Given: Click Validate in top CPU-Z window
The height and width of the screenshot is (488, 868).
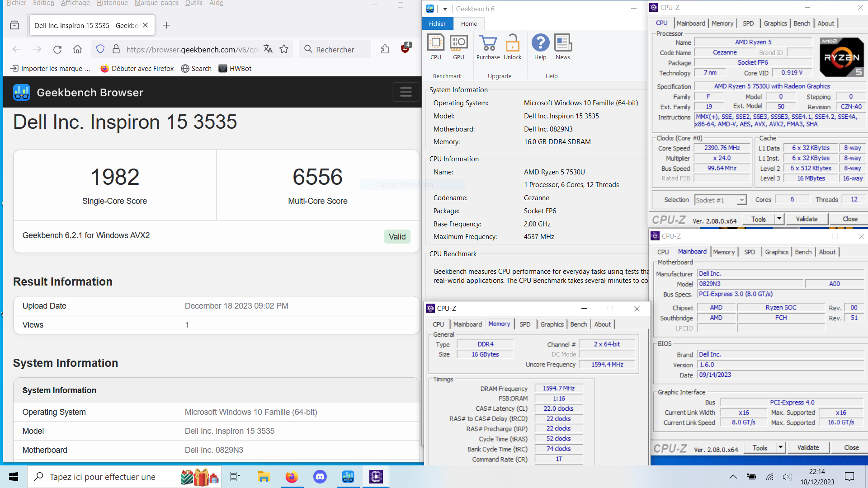Looking at the screenshot, I should point(807,219).
